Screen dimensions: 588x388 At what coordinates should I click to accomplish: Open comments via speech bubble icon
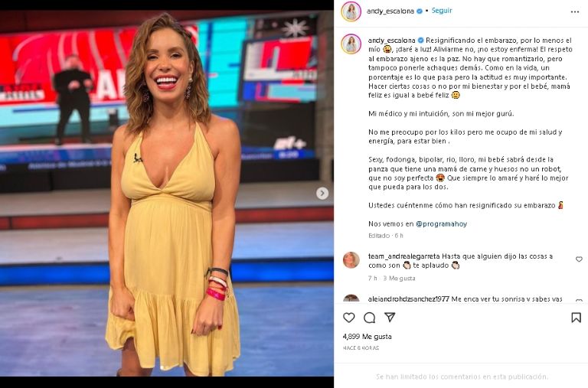369,318
